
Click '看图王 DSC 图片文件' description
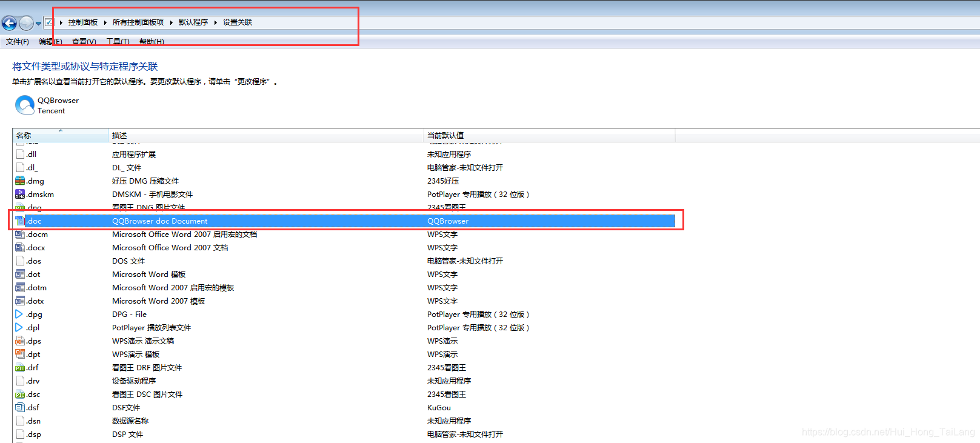(147, 395)
